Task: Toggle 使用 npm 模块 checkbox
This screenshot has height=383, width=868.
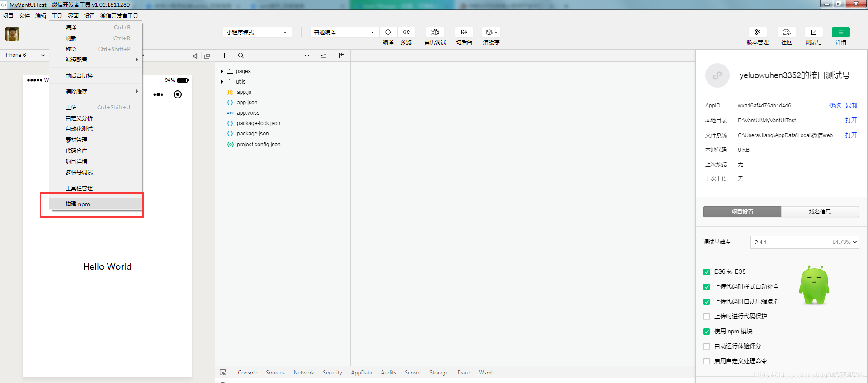Action: point(707,332)
